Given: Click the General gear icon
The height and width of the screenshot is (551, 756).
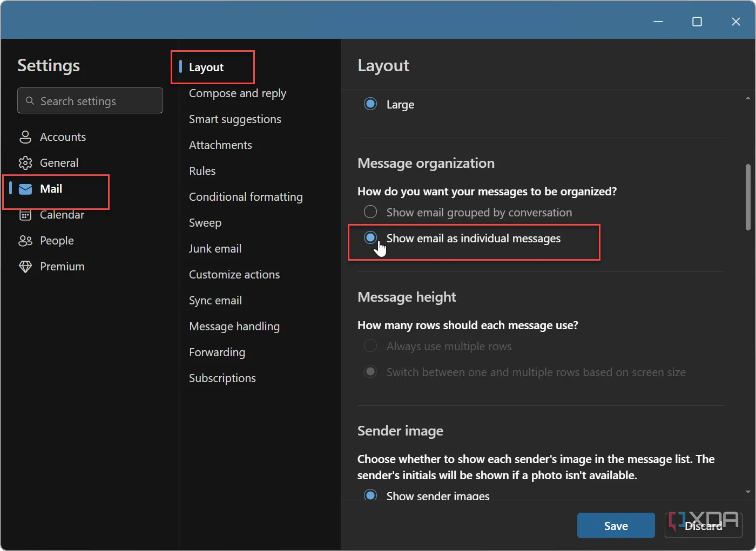Looking at the screenshot, I should pyautogui.click(x=25, y=163).
